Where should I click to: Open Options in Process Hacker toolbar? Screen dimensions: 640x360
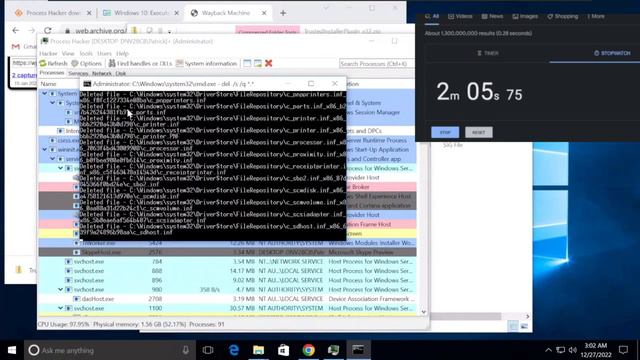click(x=86, y=63)
